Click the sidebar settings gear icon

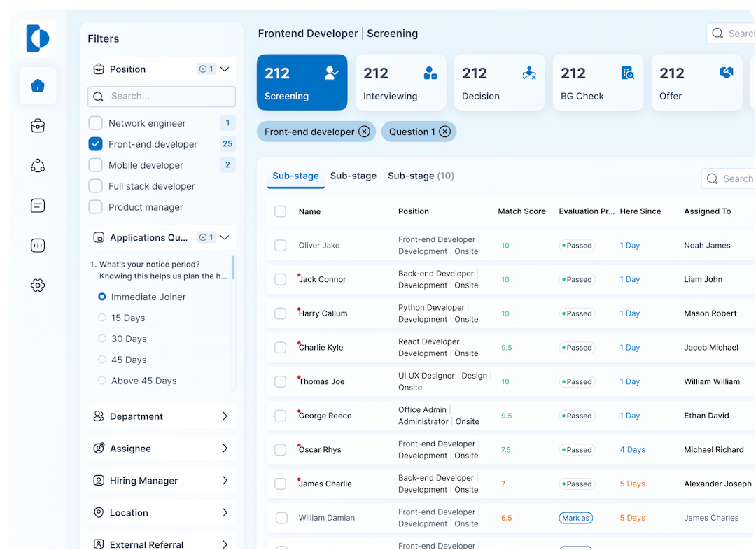point(38,285)
